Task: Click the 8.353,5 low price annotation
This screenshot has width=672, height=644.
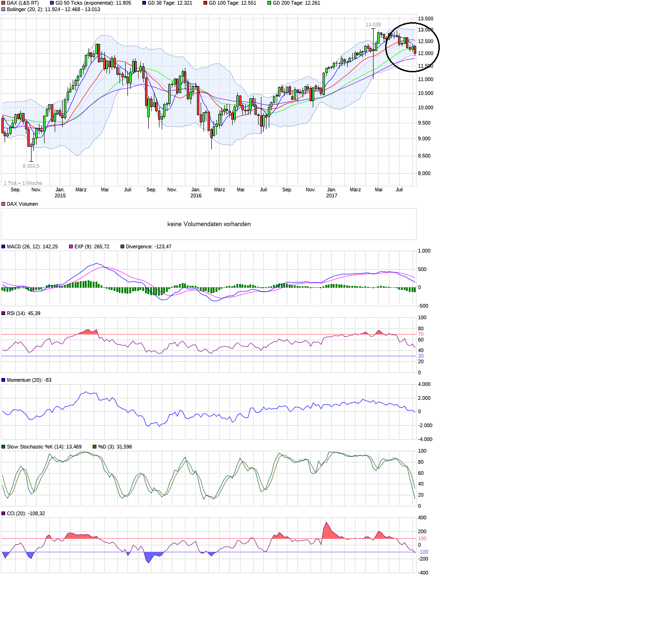Action: click(x=31, y=166)
